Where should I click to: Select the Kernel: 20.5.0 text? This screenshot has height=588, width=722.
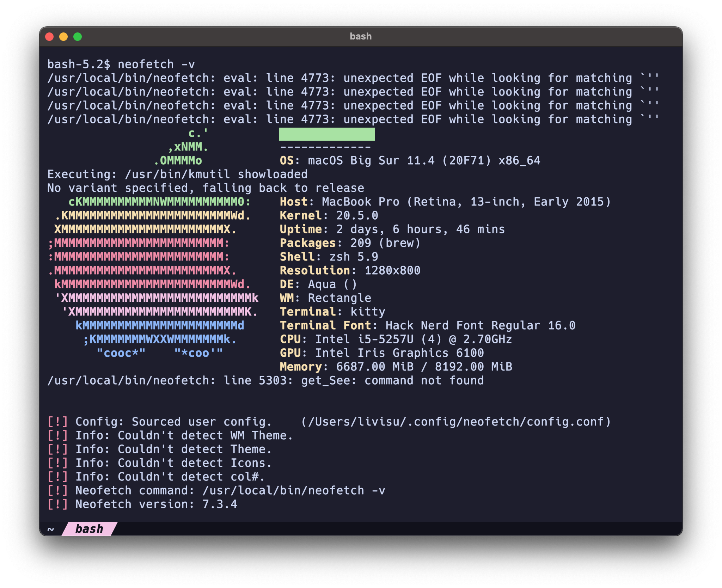(x=328, y=215)
